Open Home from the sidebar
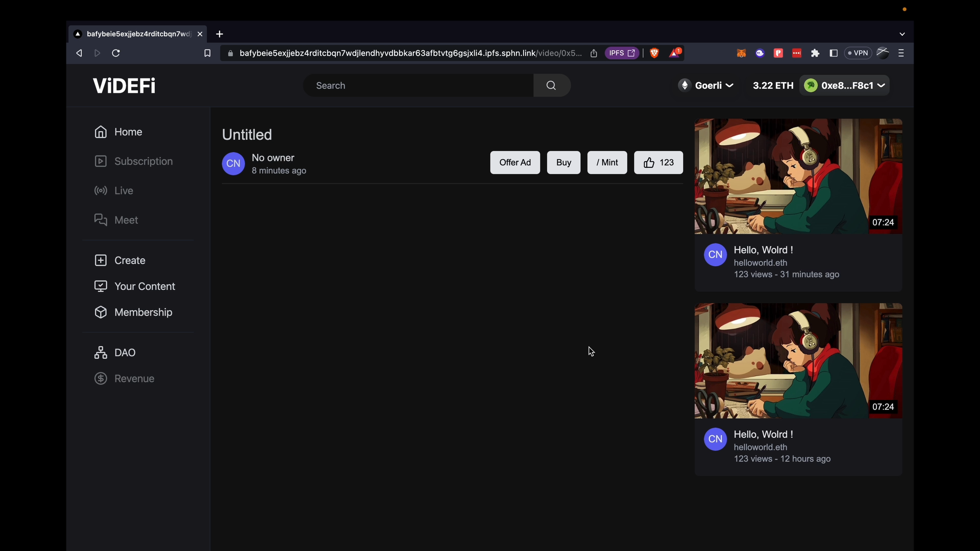 [118, 132]
